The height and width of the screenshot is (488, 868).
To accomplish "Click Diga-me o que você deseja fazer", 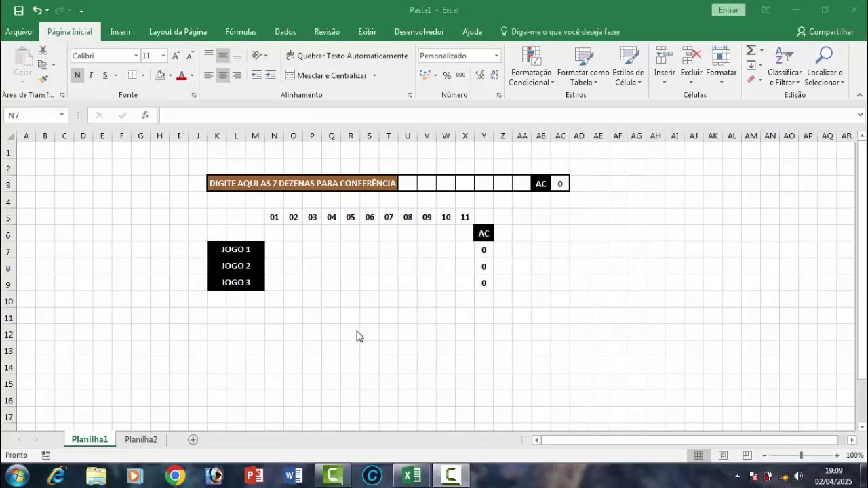I will (x=560, y=32).
